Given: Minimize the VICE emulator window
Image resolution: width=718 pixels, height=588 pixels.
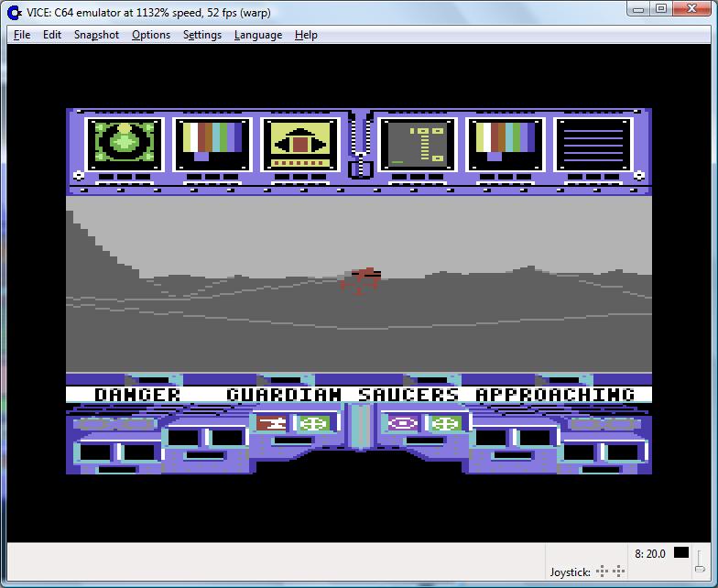Looking at the screenshot, I should tap(638, 9).
